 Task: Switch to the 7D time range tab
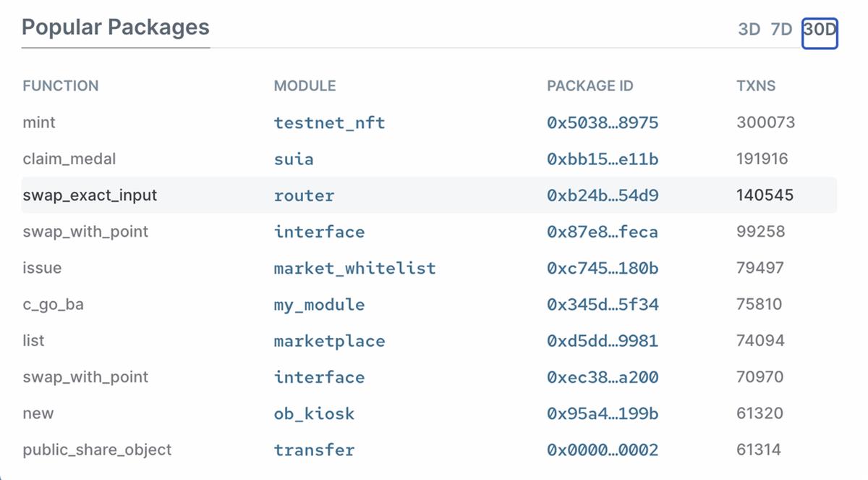pyautogui.click(x=781, y=30)
